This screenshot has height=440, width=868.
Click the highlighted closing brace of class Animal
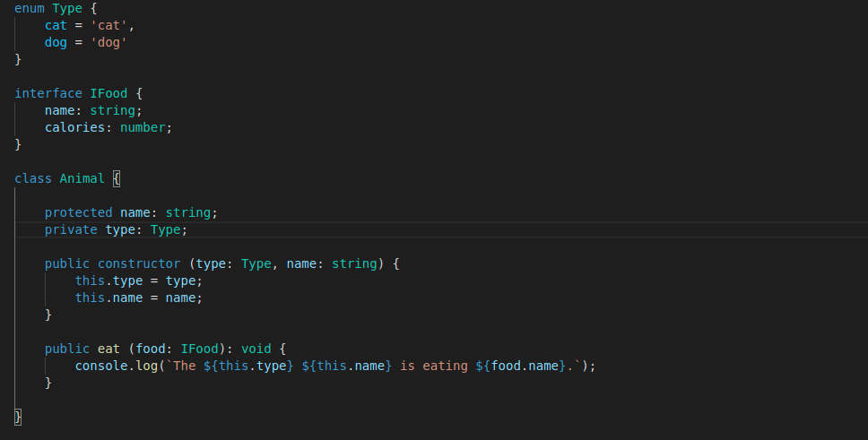(18, 417)
